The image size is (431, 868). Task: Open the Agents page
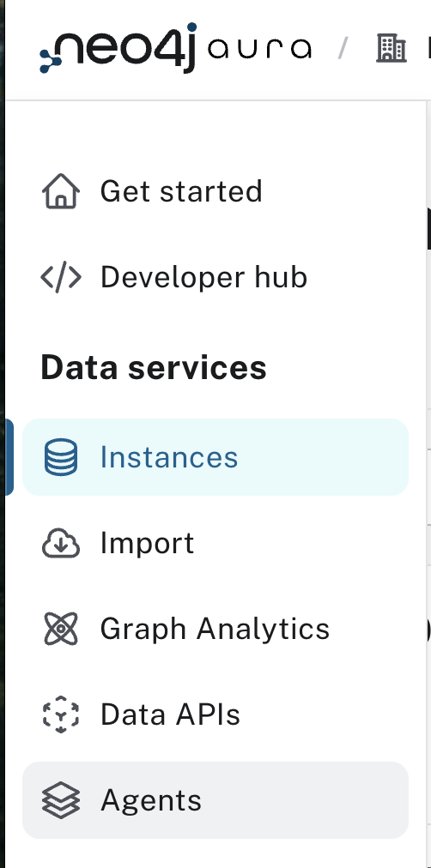coord(215,800)
